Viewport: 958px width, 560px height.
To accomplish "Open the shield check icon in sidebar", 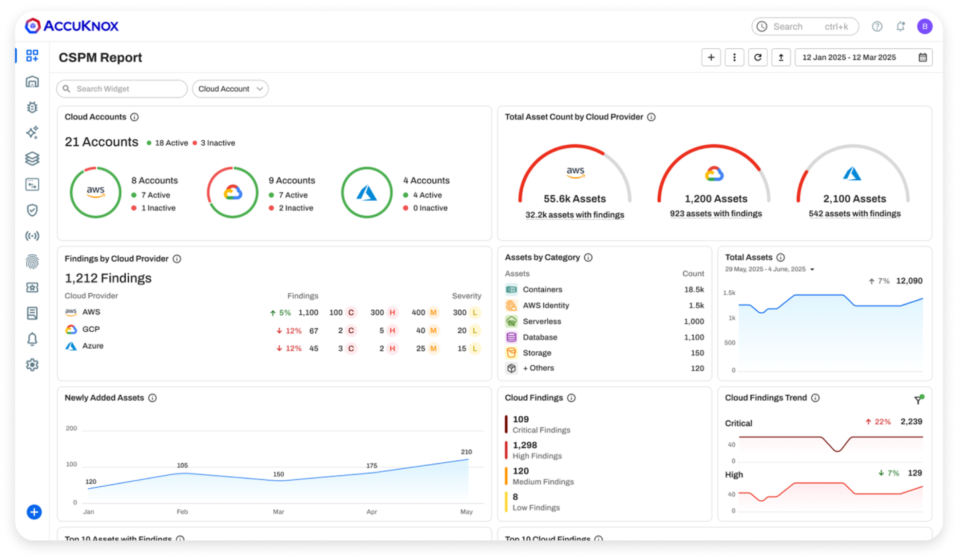I will [x=32, y=210].
